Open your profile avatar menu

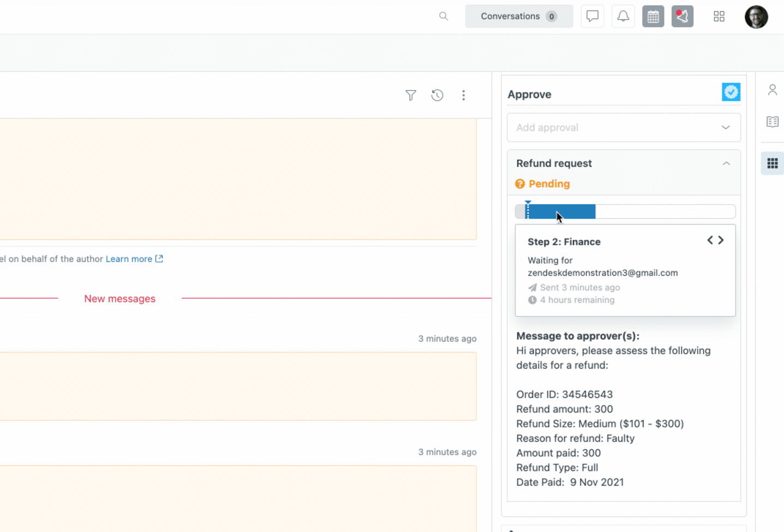[756, 16]
